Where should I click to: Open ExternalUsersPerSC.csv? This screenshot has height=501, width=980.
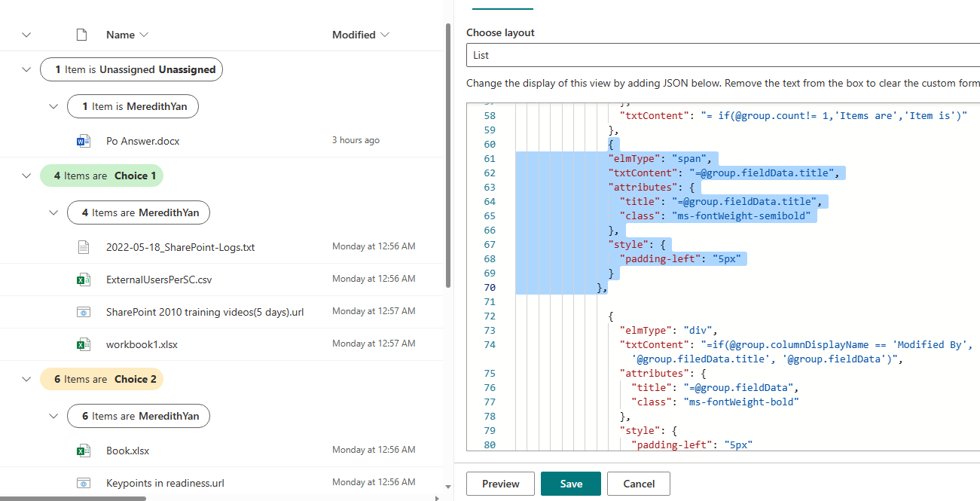(x=159, y=280)
